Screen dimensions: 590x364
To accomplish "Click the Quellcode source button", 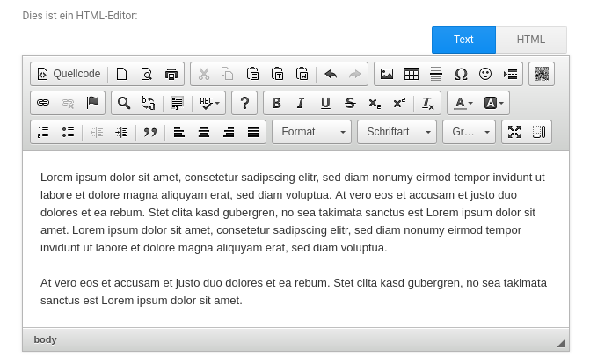I will (69, 74).
